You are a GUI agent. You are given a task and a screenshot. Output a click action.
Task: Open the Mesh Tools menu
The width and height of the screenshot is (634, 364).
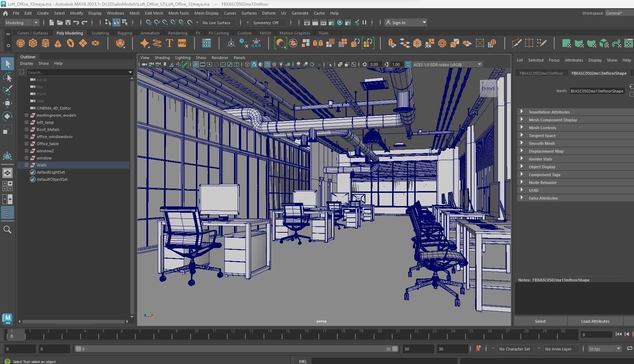pyautogui.click(x=178, y=13)
